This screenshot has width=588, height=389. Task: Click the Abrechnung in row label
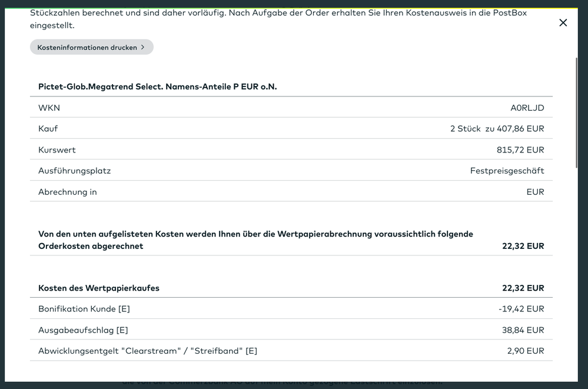[68, 192]
